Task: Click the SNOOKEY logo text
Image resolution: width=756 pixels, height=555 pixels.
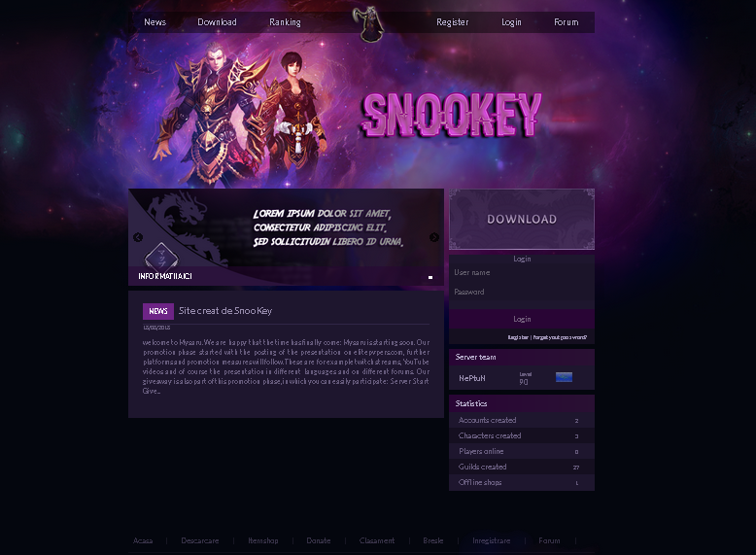Action: (x=452, y=115)
